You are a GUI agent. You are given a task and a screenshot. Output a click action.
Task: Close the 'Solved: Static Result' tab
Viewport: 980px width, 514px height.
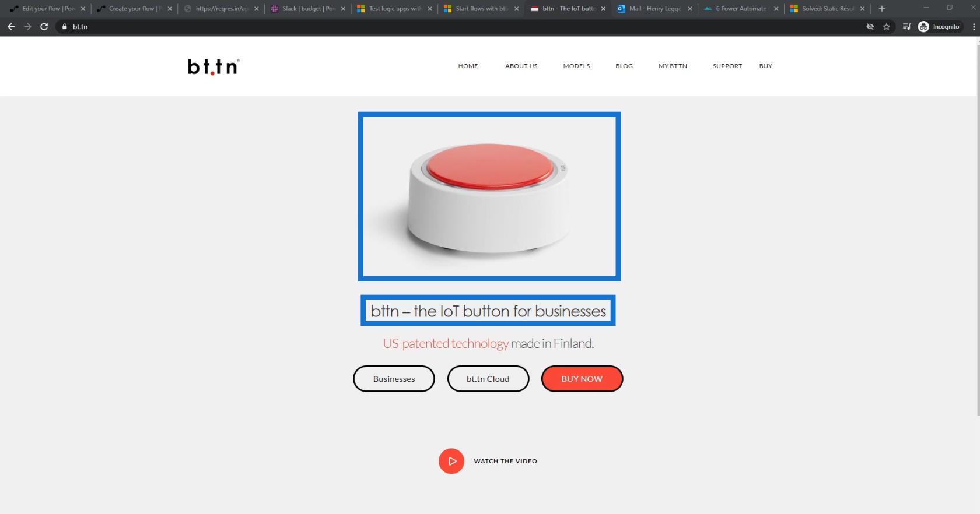pyautogui.click(x=862, y=9)
